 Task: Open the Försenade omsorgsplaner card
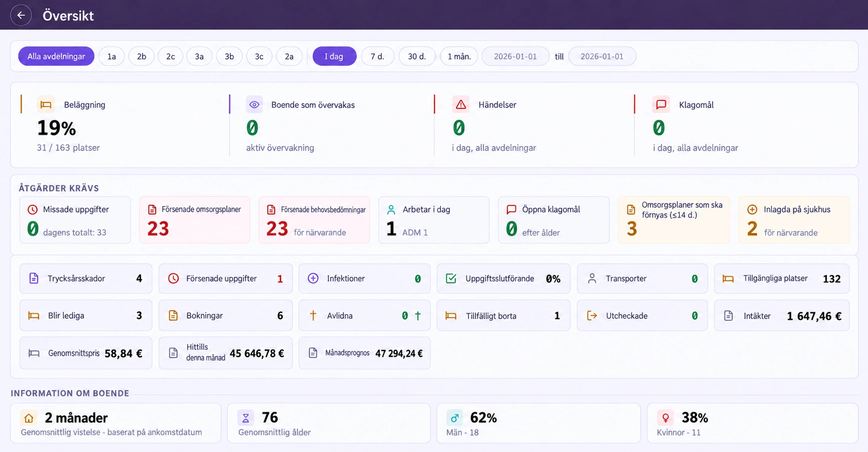tap(194, 220)
